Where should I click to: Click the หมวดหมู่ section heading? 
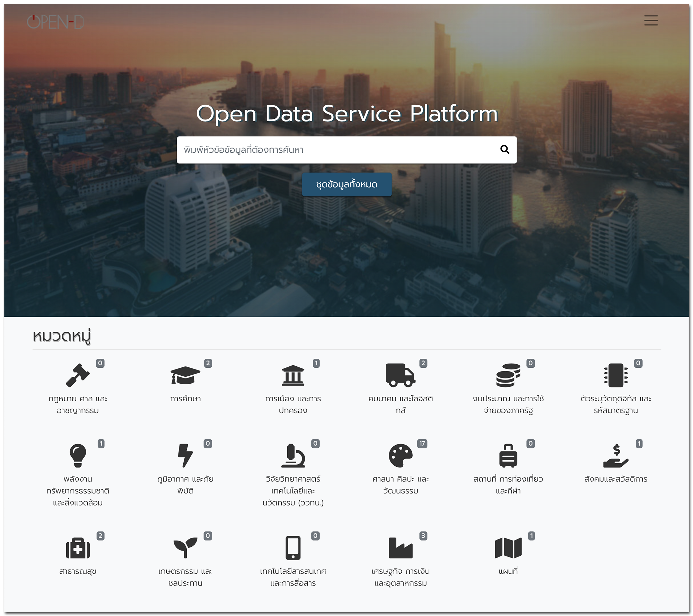tap(62, 337)
